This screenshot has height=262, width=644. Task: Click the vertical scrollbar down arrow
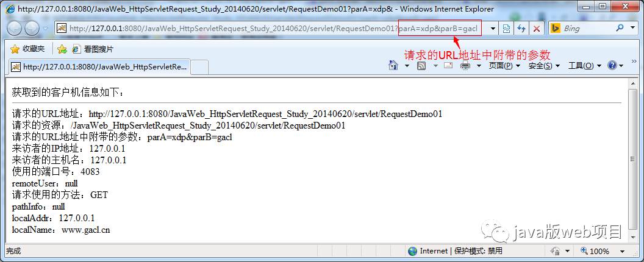pyautogui.click(x=633, y=236)
